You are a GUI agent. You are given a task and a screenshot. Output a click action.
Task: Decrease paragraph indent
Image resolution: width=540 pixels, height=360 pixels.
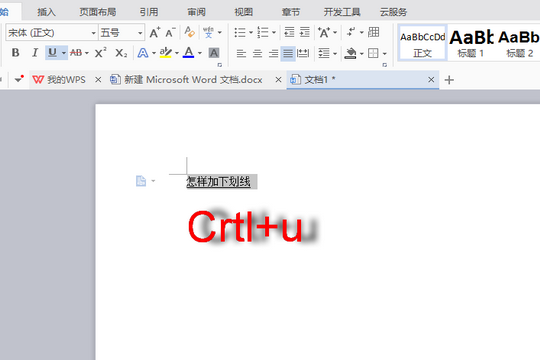[289, 32]
